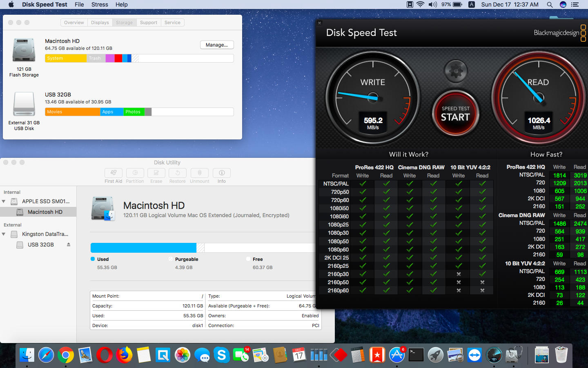588x368 pixels.
Task: Open Siri from the menu bar
Action: pos(563,4)
